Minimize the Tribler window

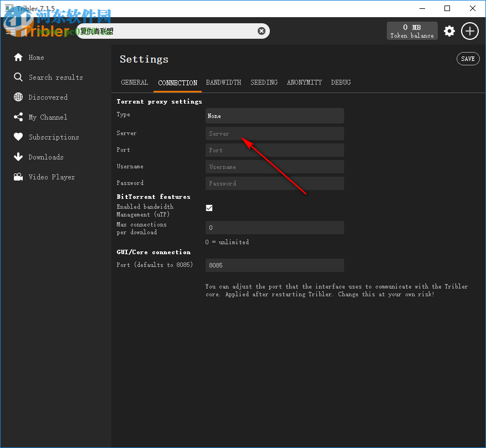[422, 8]
